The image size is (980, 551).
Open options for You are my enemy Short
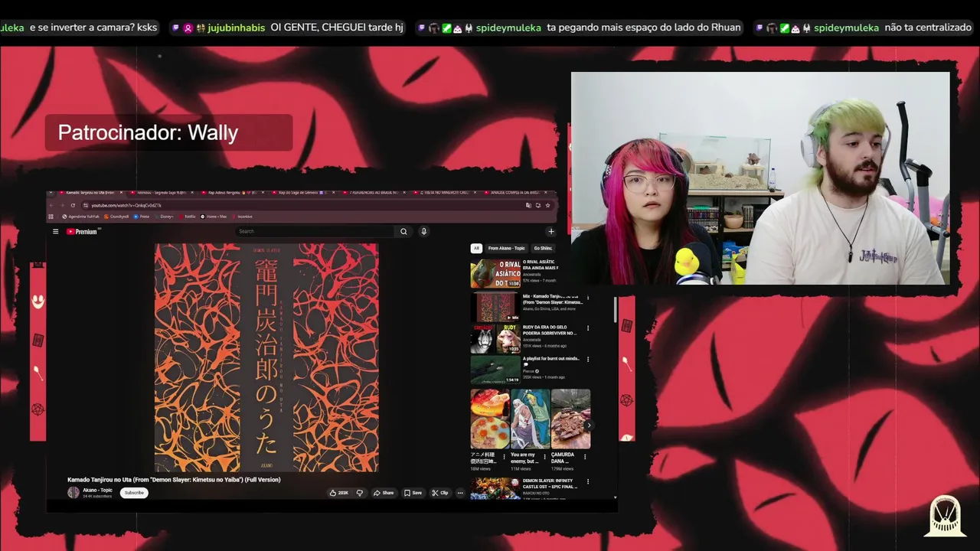(545, 457)
